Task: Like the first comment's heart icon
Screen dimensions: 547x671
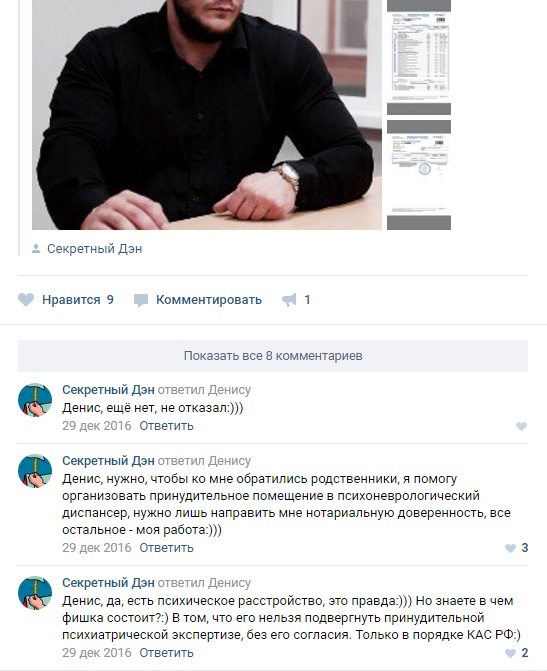Action: point(521,426)
